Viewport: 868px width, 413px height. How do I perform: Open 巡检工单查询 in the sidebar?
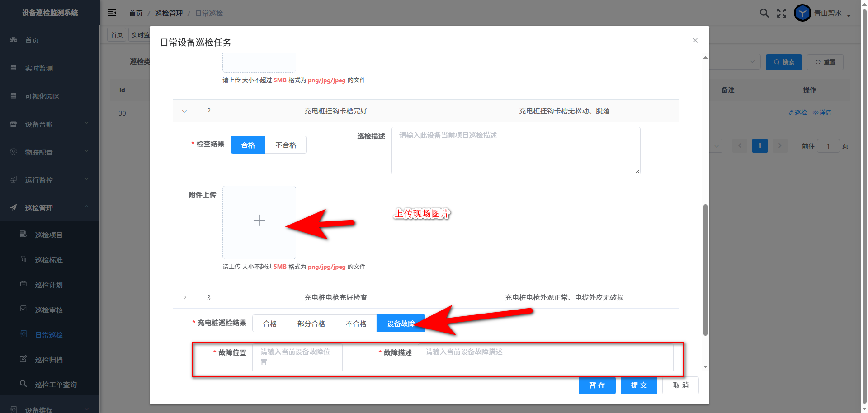[56, 385]
